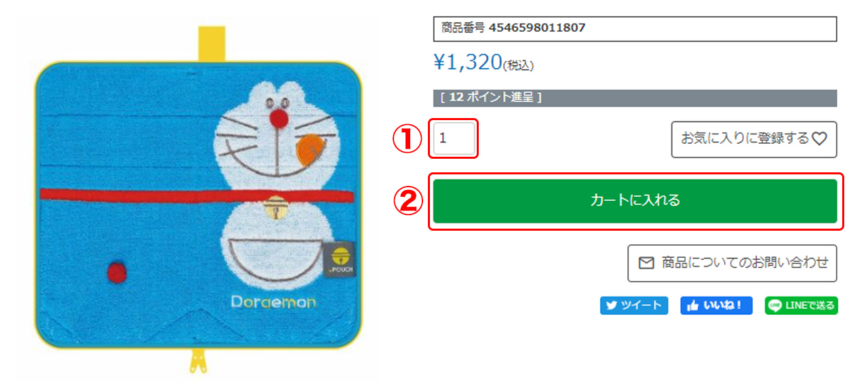Image resolution: width=868 pixels, height=382 pixels.
Task: Open 商品についてのお問い合わせ inquiry button
Action: click(732, 263)
